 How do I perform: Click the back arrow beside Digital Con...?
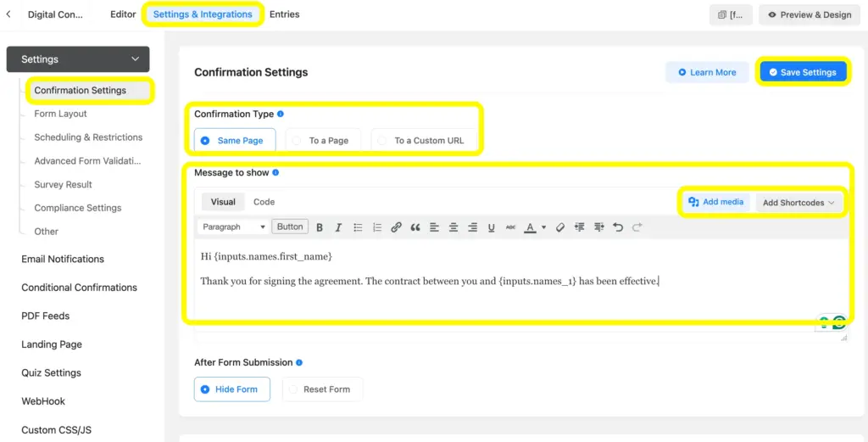8,14
